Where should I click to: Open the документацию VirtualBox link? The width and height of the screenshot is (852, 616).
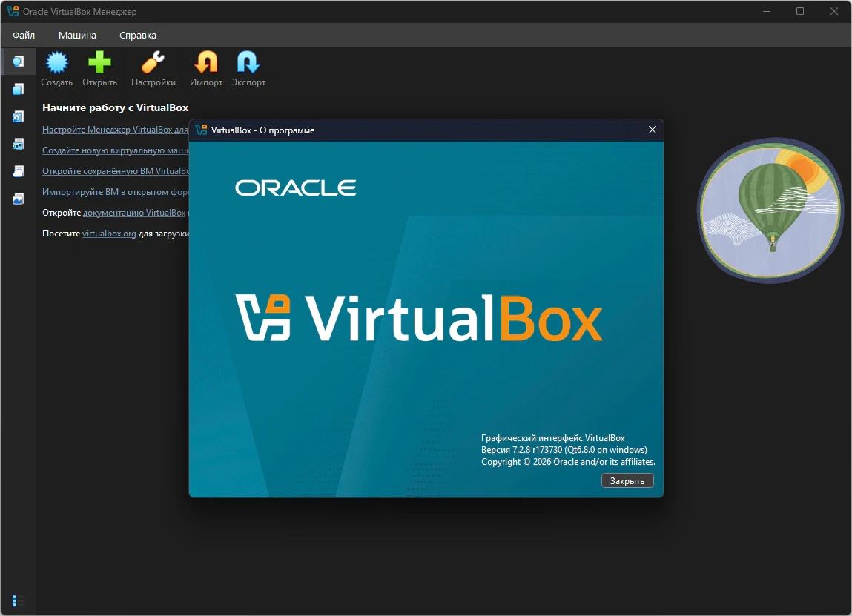(x=134, y=213)
